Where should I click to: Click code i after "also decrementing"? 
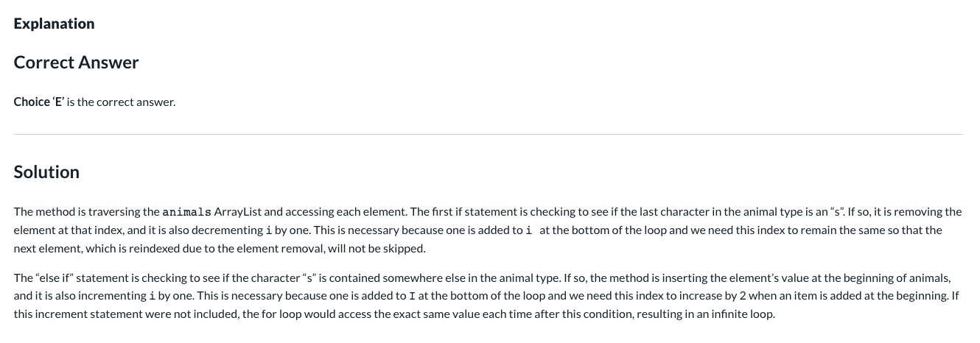pos(269,230)
